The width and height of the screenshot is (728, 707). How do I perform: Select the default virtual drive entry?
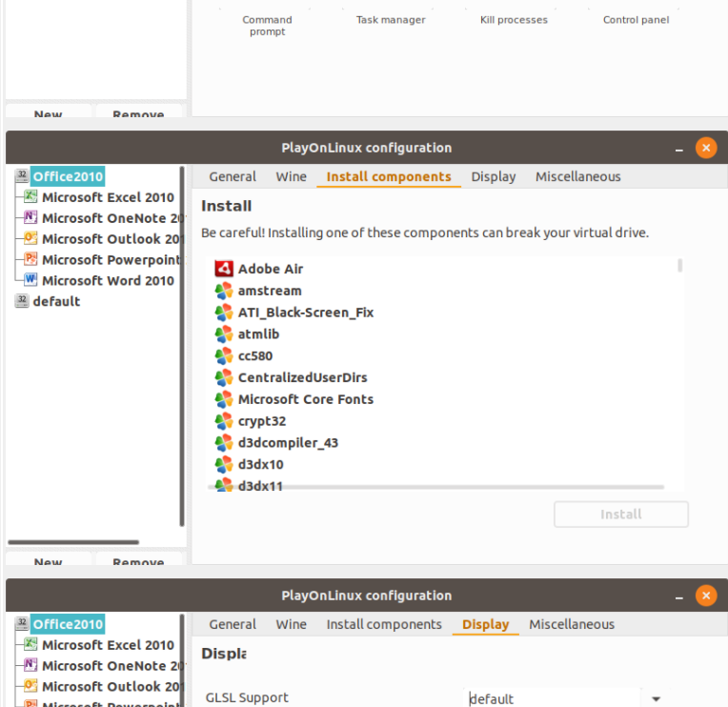point(56,301)
